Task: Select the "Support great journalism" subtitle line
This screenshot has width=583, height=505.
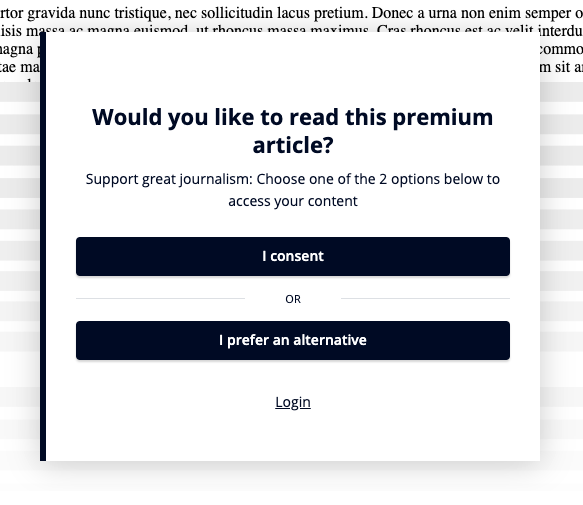Action: point(293,179)
